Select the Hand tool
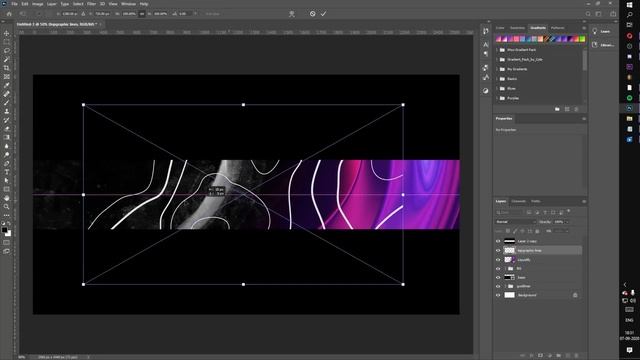Image resolution: width=640 pixels, height=360 pixels. click(7, 198)
